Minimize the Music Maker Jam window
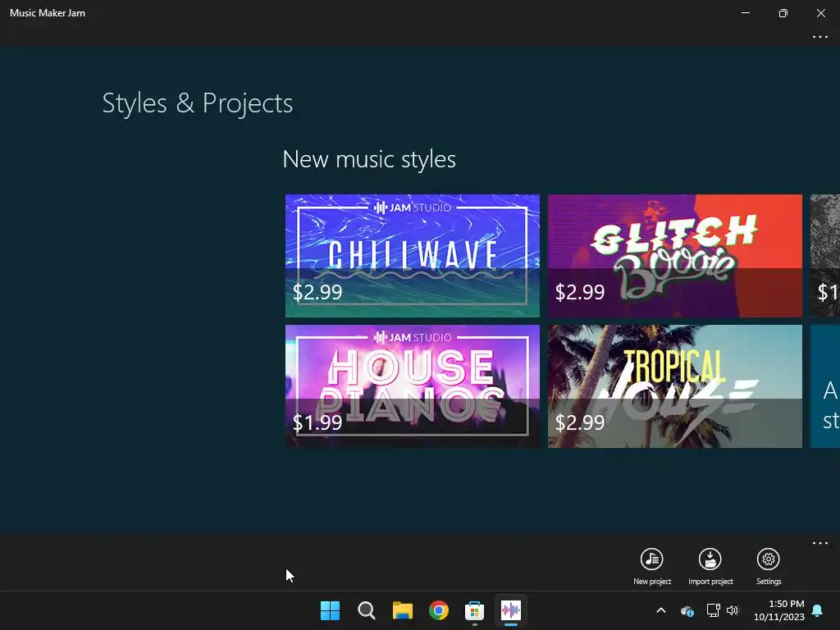 745,13
